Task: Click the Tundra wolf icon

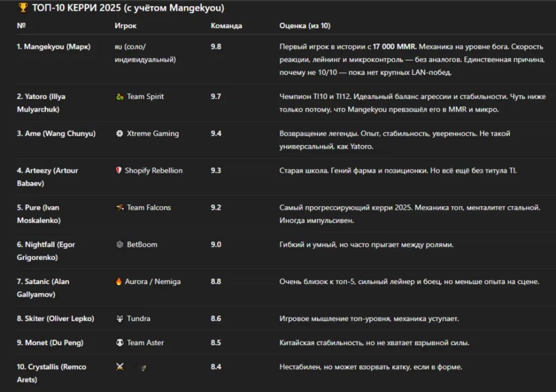Action: [120, 319]
